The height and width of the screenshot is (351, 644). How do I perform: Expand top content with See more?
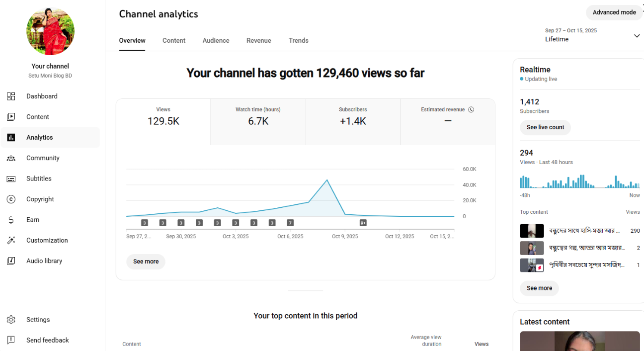pyautogui.click(x=539, y=288)
